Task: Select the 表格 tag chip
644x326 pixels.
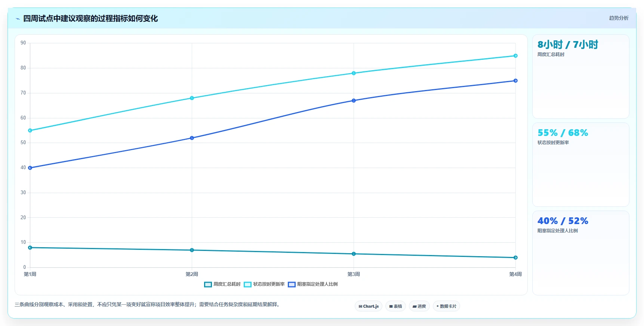Action: [395, 306]
